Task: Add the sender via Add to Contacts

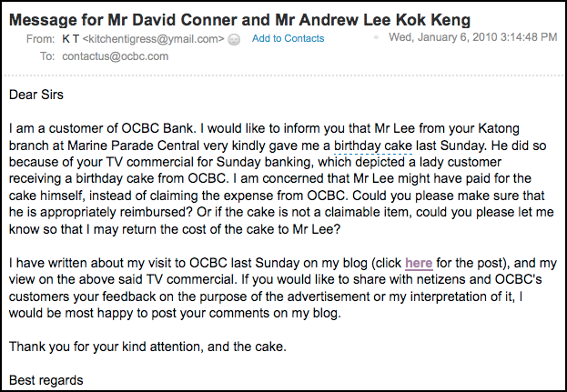Action: point(288,38)
